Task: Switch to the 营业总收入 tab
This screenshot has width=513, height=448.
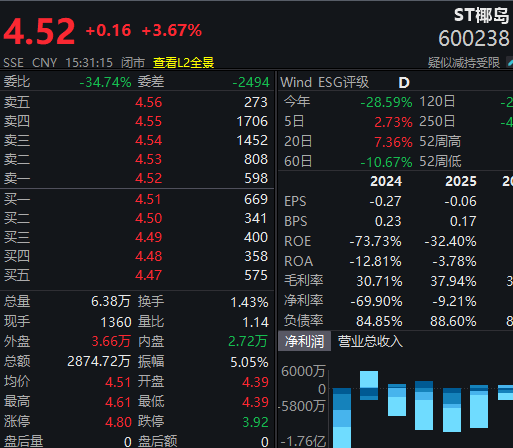Action: (370, 341)
